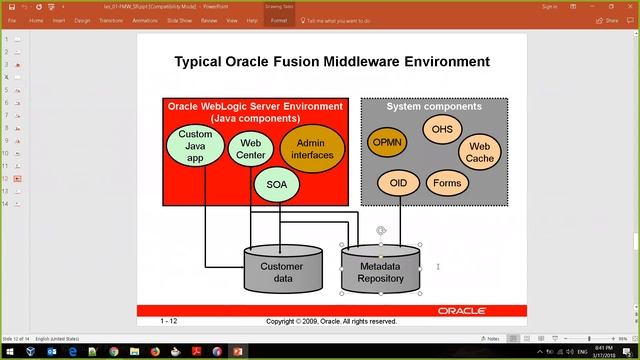640x360 pixels.
Task: Open Internet Explorer from the taskbar
Action: pyautogui.click(x=72, y=351)
